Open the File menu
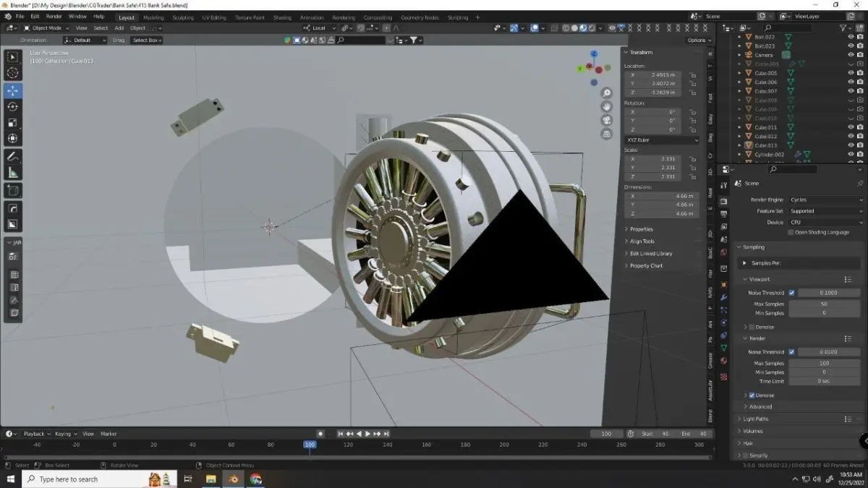868x488 pixels. click(x=20, y=17)
